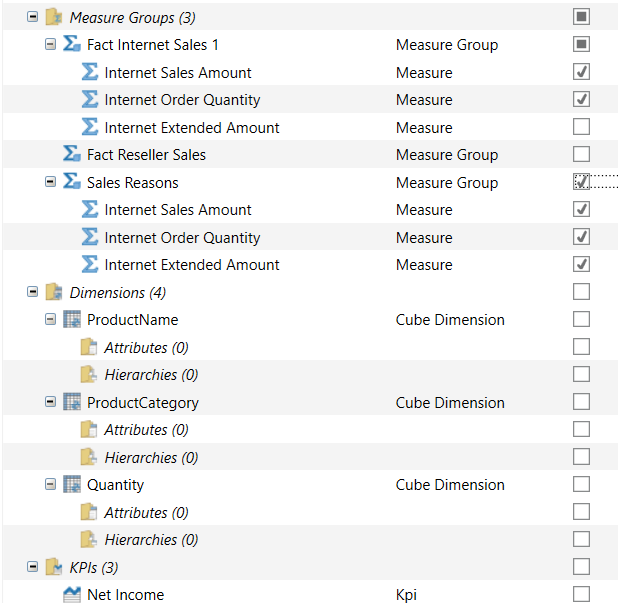Viewport: 618px width, 603px height.
Task: Click the Fact Internet Sales 1 sigma icon
Action: 71,45
